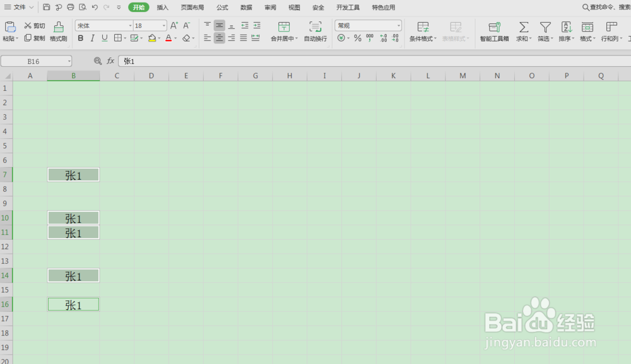Viewport: 631px width, 364px height.
Task: Undo the last action
Action: [95, 7]
